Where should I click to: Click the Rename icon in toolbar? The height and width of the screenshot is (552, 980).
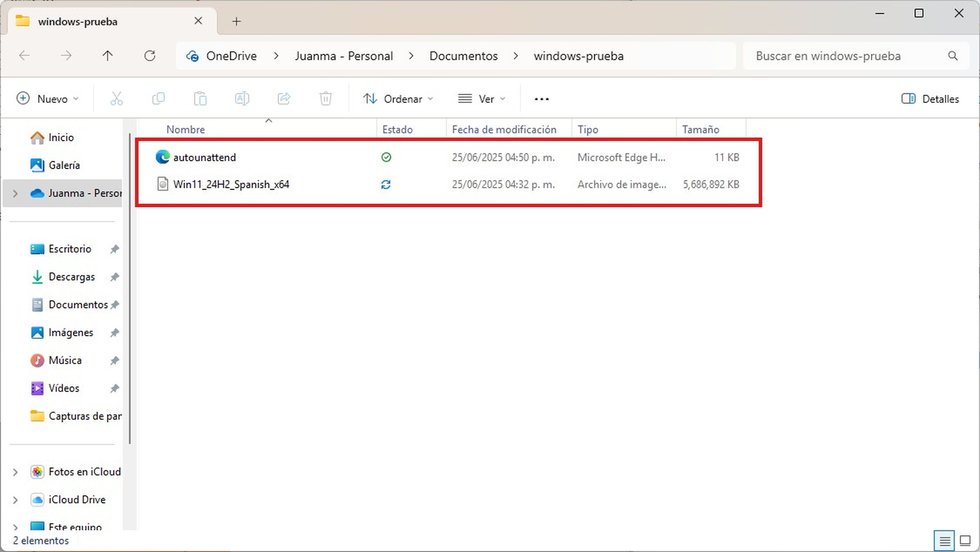coord(242,99)
